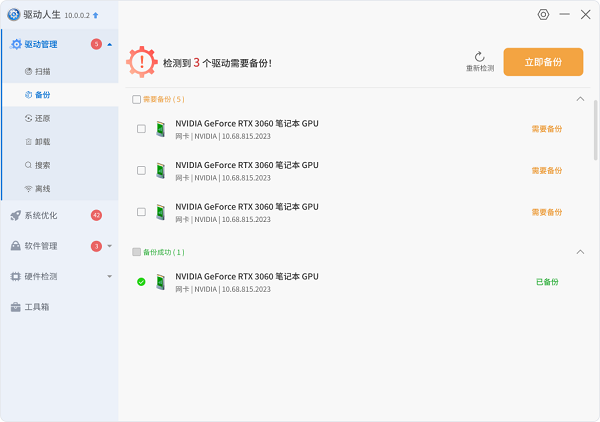Click the 驱动管理 gear icon

coord(16,44)
